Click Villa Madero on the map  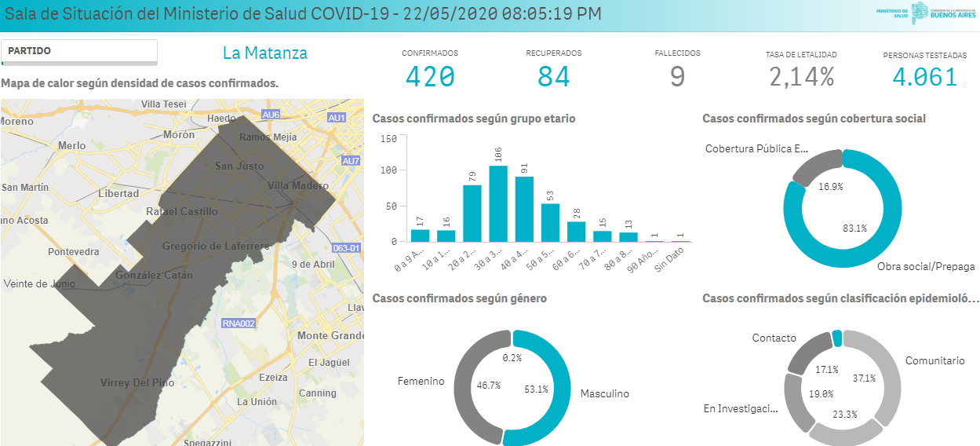298,185
